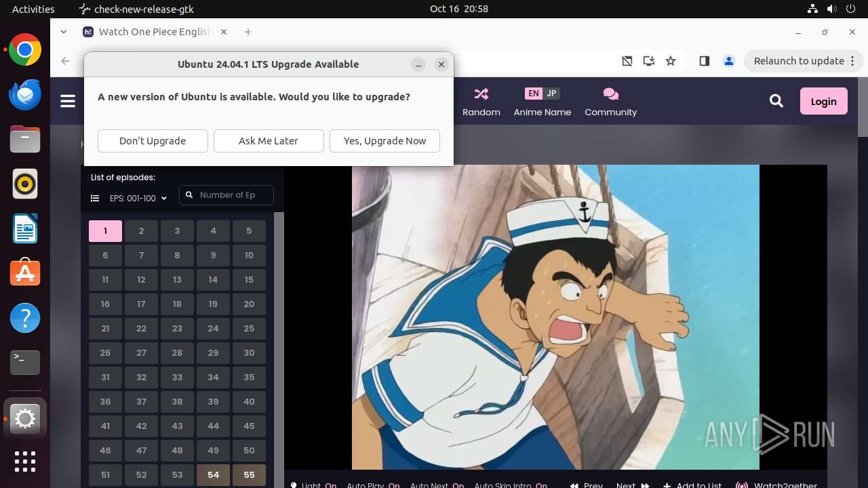Click the Watch2gether link
Screen dimensions: 868x488
[x=776, y=485]
